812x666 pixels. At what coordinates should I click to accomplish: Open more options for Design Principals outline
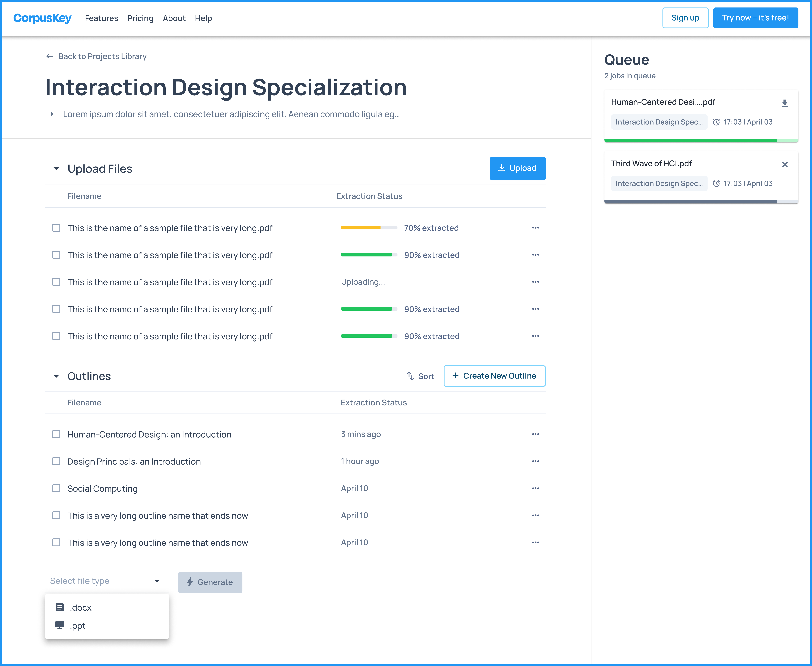pyautogui.click(x=535, y=461)
